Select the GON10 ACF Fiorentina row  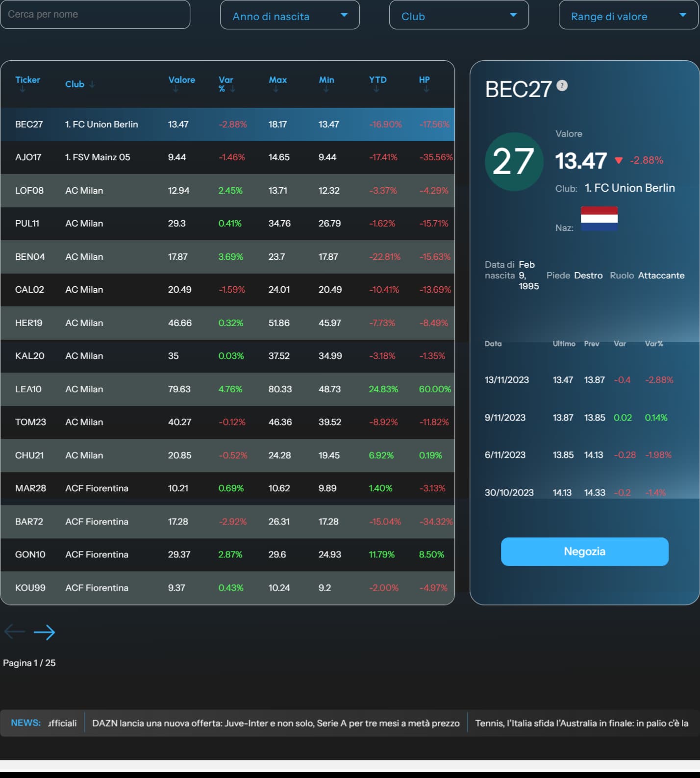click(227, 554)
